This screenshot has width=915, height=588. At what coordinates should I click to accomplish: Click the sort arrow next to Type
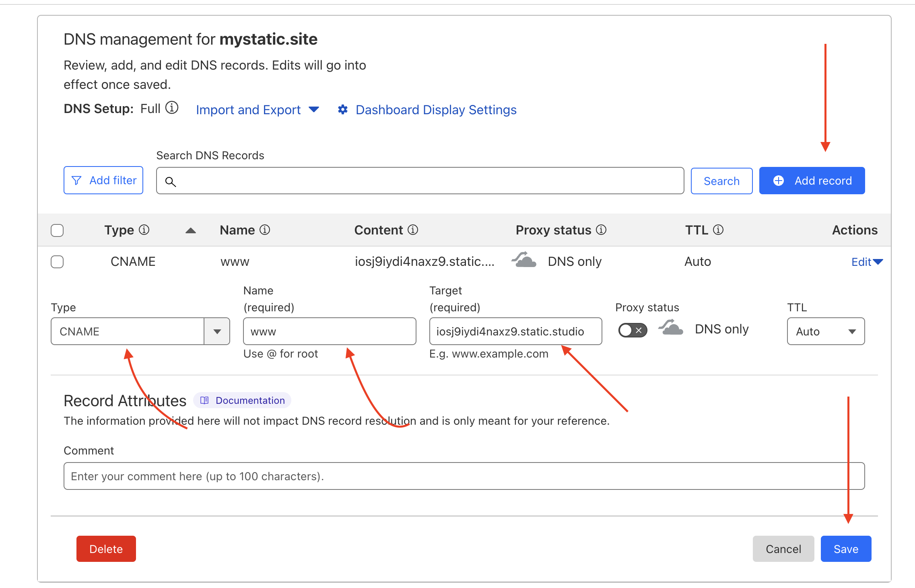point(191,230)
